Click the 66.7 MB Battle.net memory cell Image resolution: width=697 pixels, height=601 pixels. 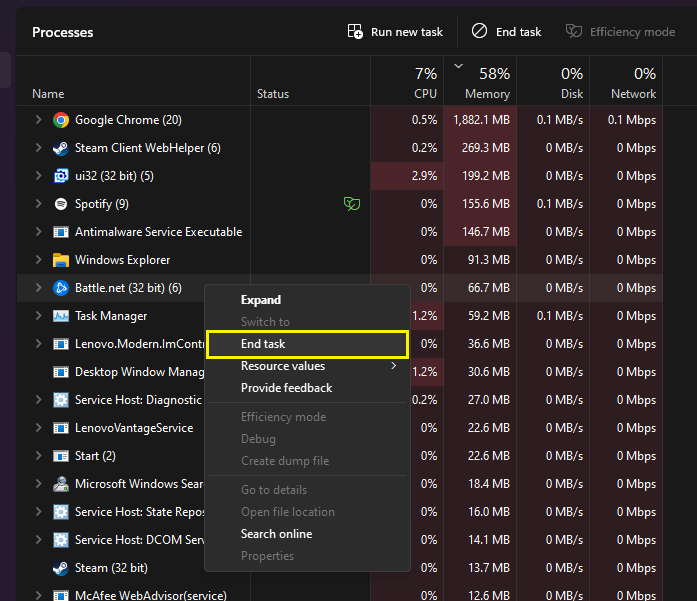480,288
